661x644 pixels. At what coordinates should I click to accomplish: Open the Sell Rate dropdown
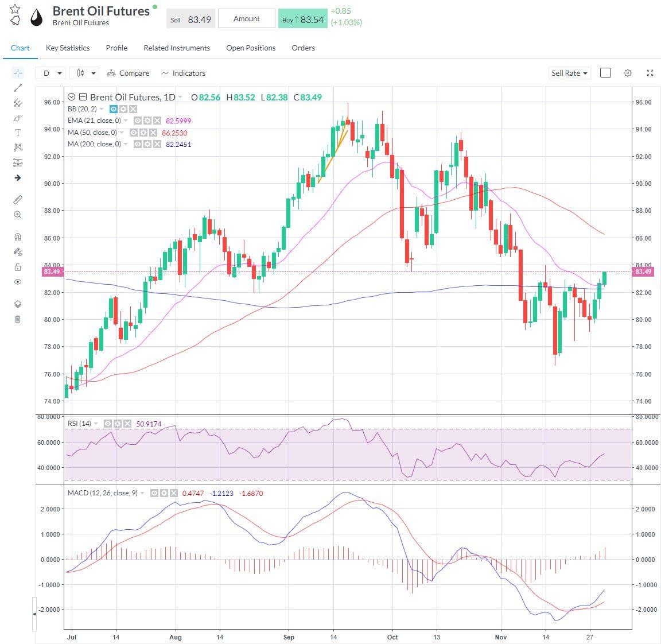(569, 73)
